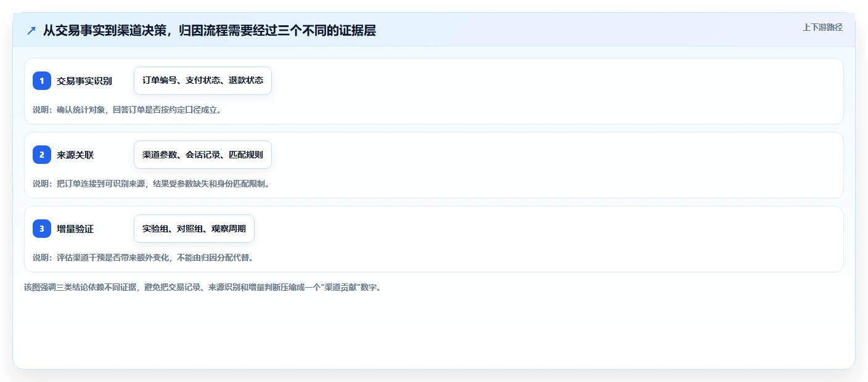This screenshot has width=868, height=382.
Task: Click the note starting 说明：评估渠道干预
Action: point(143,258)
